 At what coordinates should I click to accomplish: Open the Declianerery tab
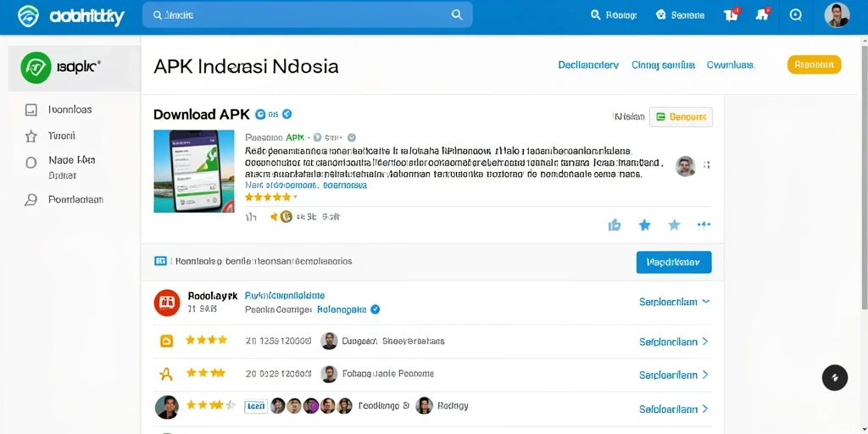(x=588, y=64)
